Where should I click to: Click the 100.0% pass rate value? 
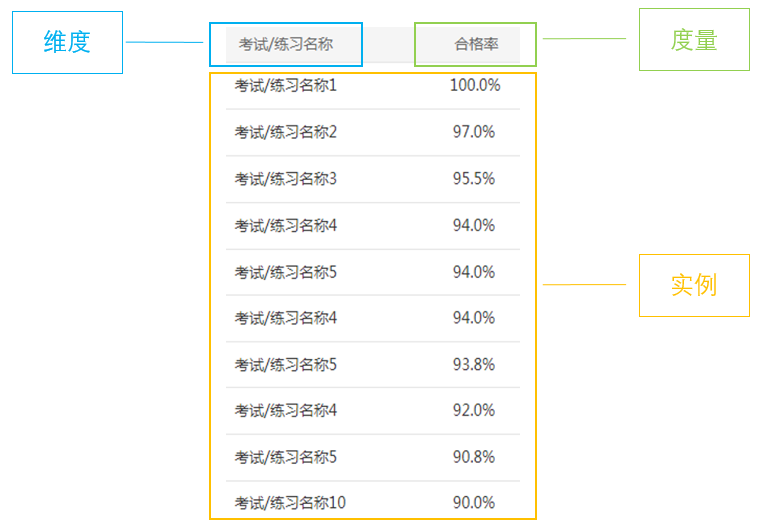coord(475,85)
